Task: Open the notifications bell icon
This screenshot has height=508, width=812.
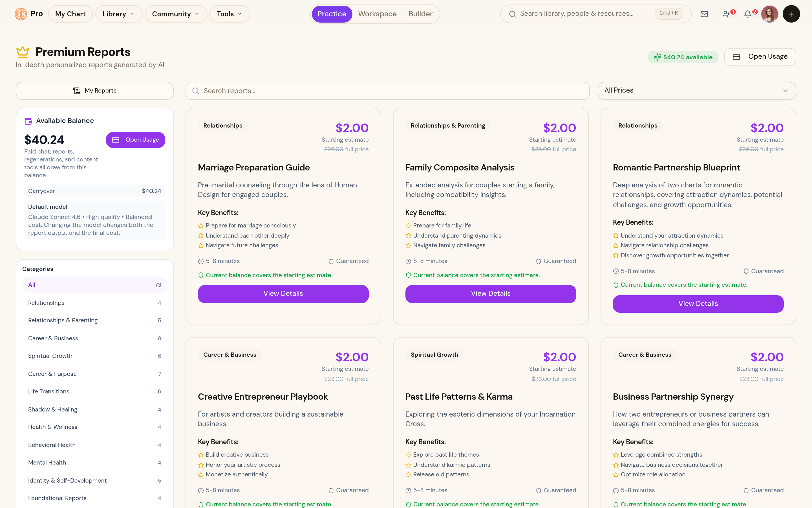Action: tap(748, 14)
